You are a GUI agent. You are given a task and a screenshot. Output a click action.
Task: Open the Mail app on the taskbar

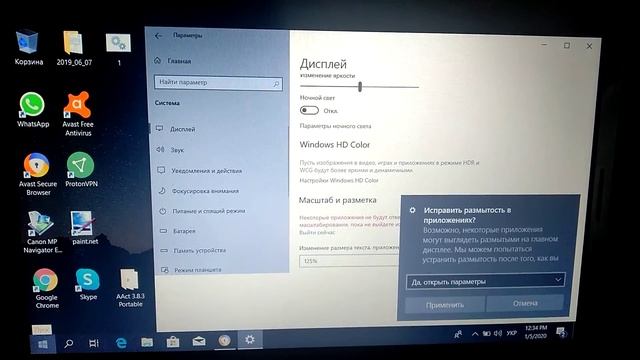point(199,341)
